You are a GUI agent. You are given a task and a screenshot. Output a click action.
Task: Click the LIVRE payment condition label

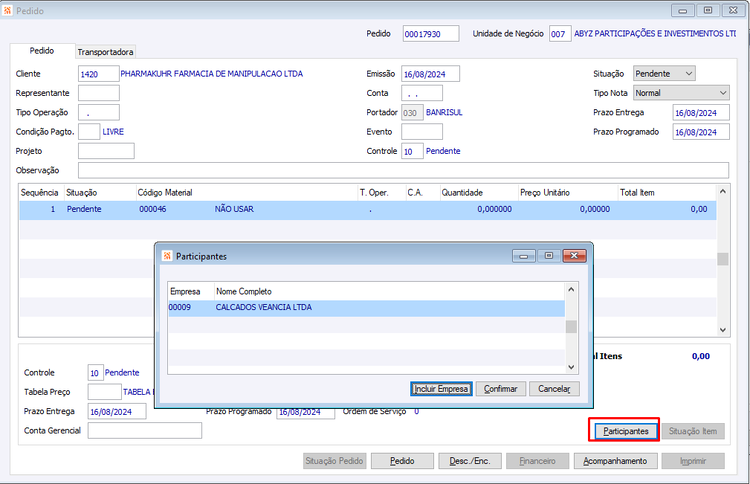113,132
